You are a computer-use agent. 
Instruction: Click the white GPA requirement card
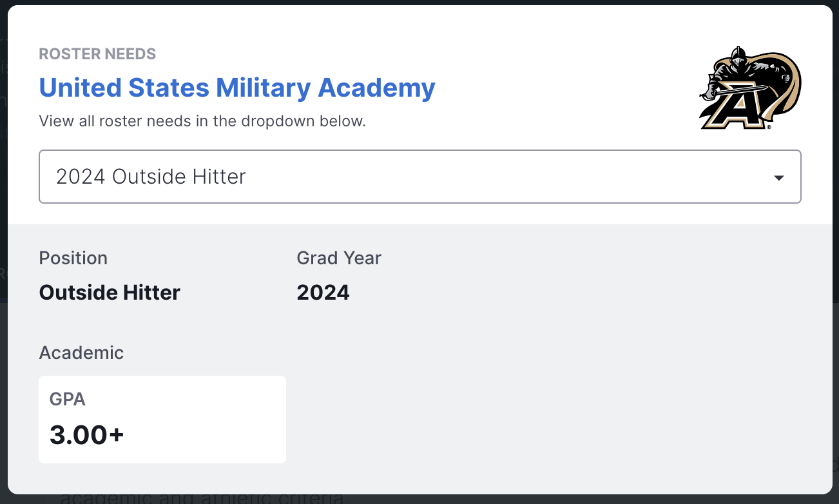162,419
